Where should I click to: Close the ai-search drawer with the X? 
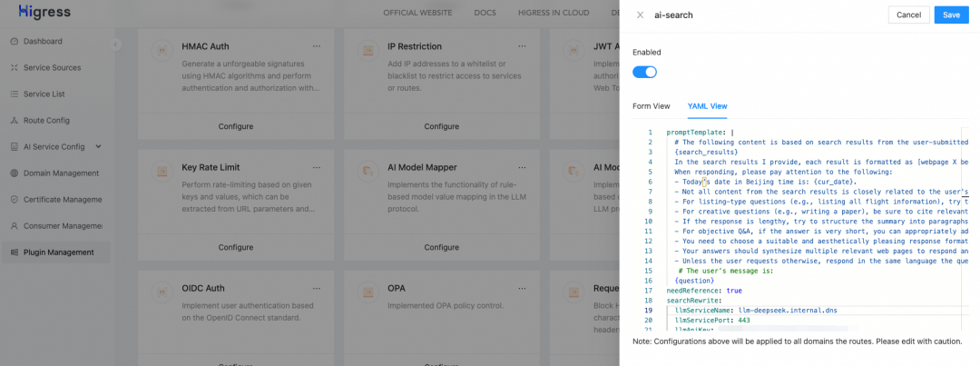[640, 15]
